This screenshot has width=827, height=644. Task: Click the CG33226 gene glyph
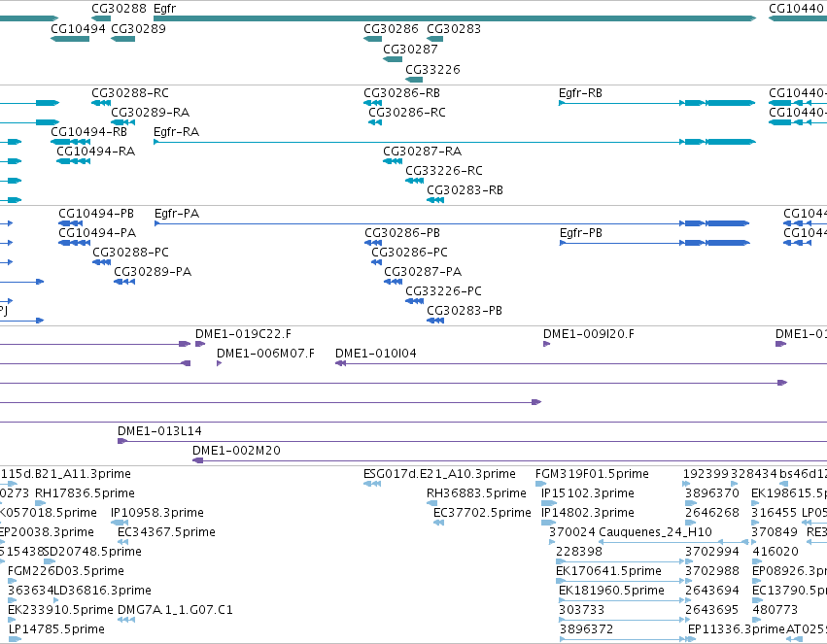414,80
